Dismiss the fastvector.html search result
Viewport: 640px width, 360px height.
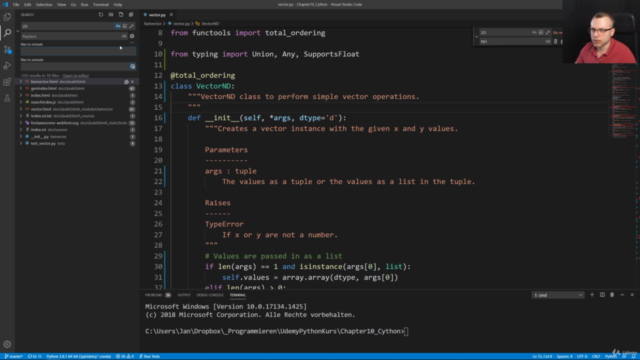coord(132,82)
